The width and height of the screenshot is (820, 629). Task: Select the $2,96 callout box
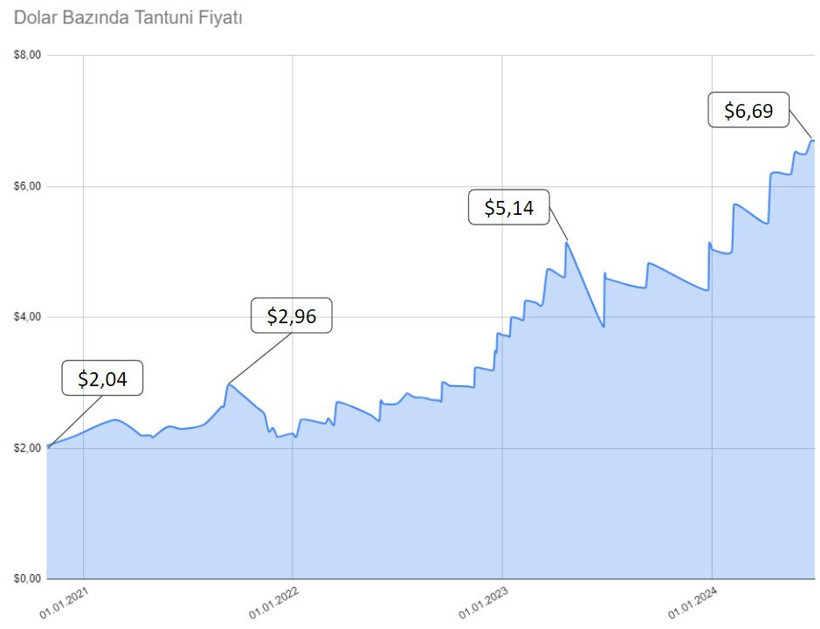(291, 316)
